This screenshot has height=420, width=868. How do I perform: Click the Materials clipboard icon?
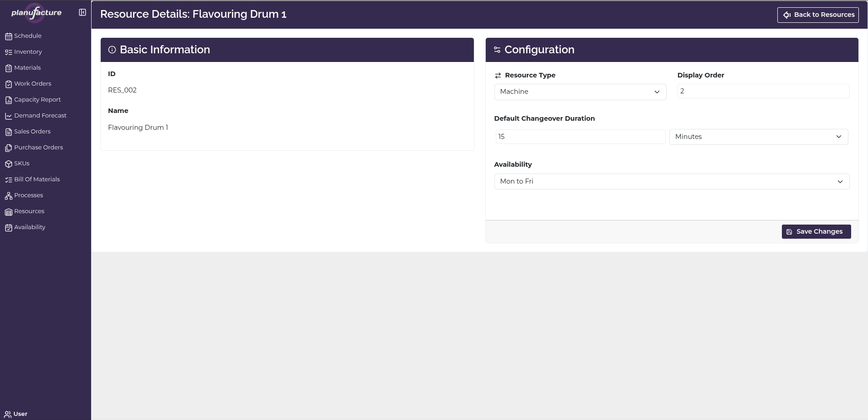click(x=8, y=68)
